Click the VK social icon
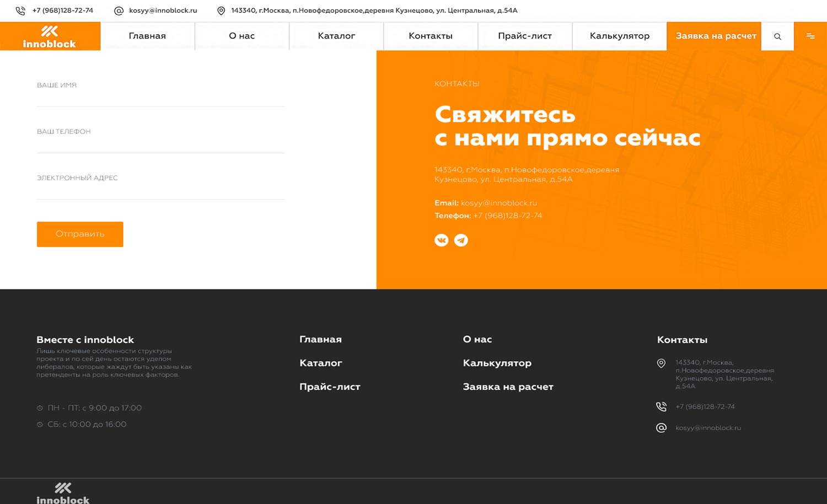This screenshot has height=504, width=827. point(442,240)
